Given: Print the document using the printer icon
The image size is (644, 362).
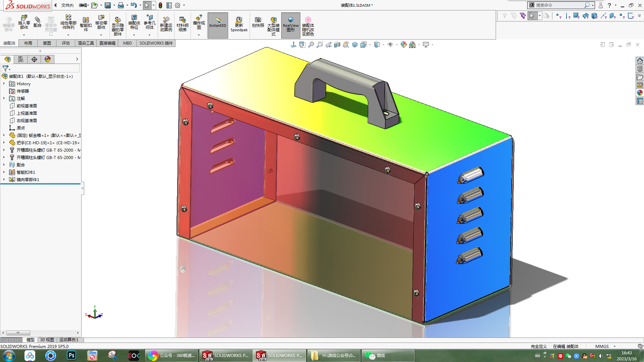Looking at the screenshot, I should [120, 5].
